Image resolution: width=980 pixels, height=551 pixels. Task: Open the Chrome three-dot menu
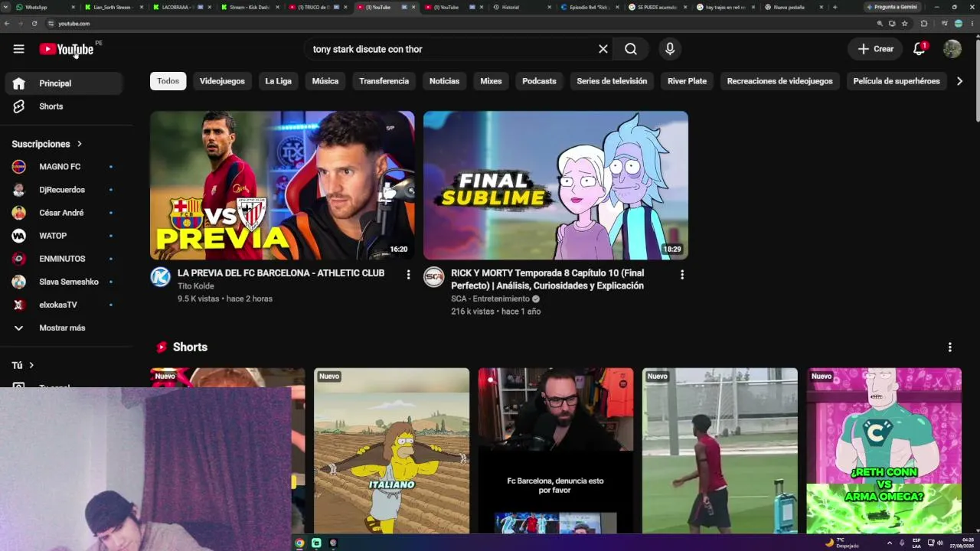point(971,24)
